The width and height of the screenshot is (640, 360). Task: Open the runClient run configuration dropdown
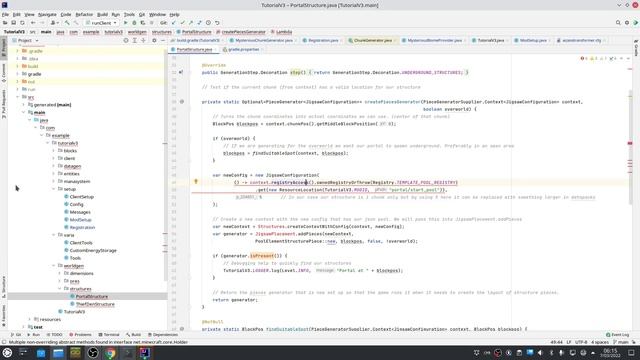click(x=102, y=23)
